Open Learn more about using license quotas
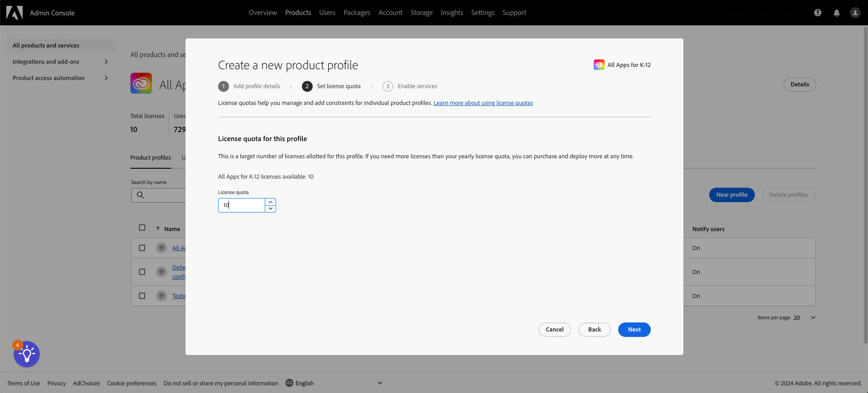Image resolution: width=868 pixels, height=393 pixels. [x=483, y=103]
